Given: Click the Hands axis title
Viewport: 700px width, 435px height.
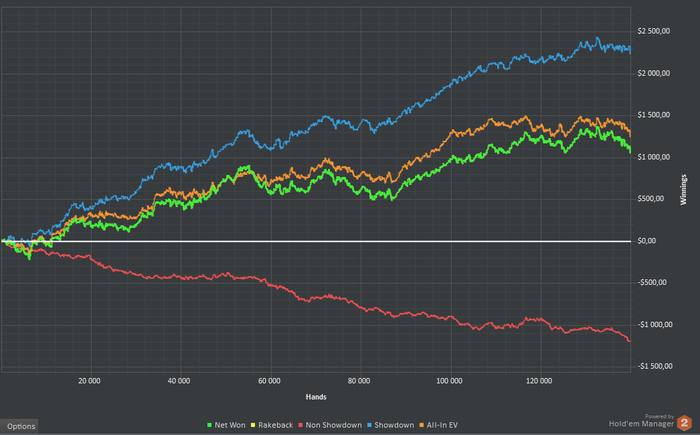Looking at the screenshot, I should 316,397.
